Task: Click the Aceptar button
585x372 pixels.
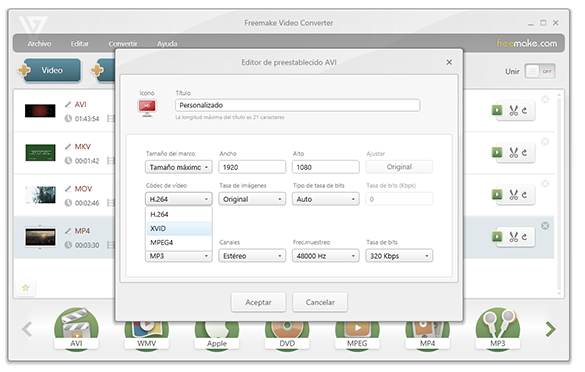Action: 258,302
